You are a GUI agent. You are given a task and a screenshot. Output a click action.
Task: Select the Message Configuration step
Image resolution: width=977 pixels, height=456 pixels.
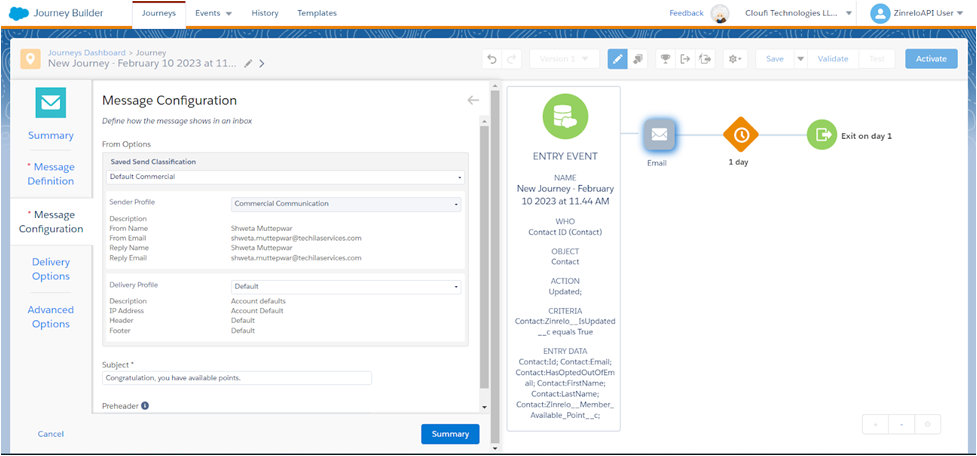tap(50, 222)
